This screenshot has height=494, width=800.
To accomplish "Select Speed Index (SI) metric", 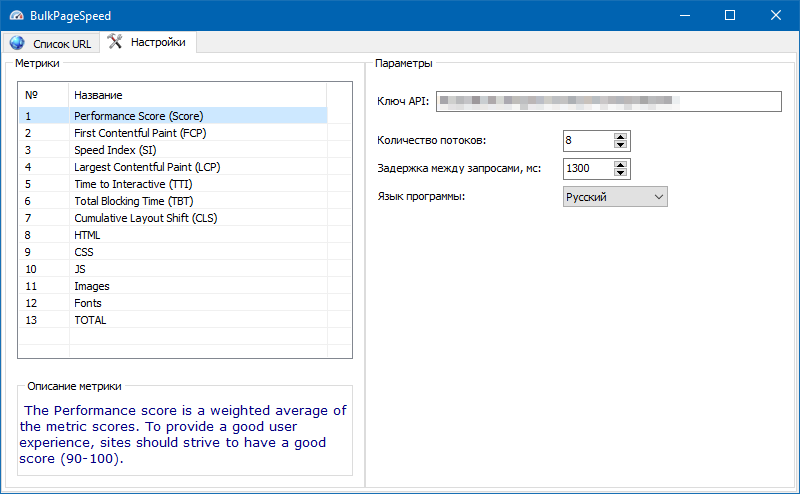I will [x=173, y=150].
